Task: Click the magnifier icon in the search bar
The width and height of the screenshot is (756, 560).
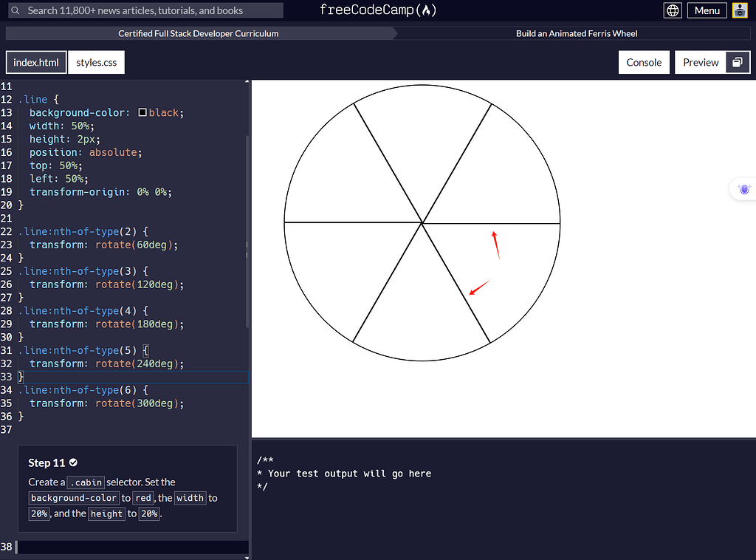Action: [15, 10]
